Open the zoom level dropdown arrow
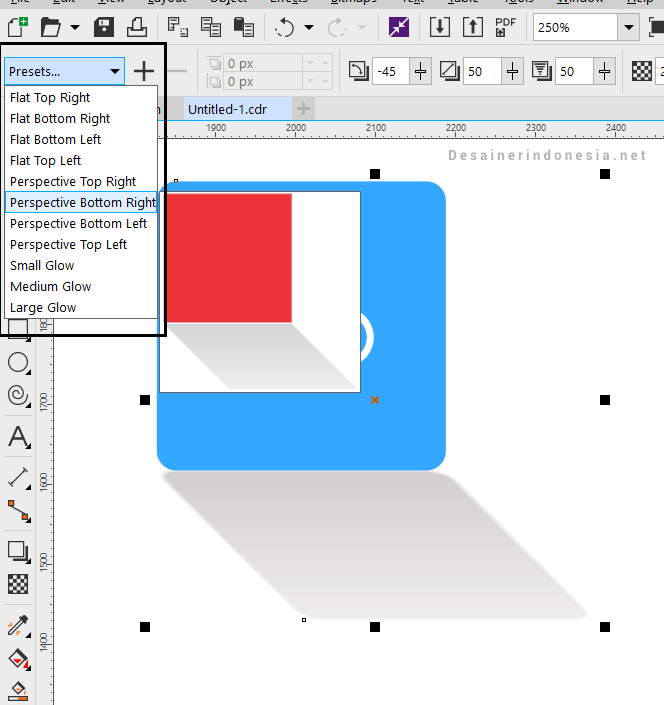The width and height of the screenshot is (664, 705). click(628, 27)
